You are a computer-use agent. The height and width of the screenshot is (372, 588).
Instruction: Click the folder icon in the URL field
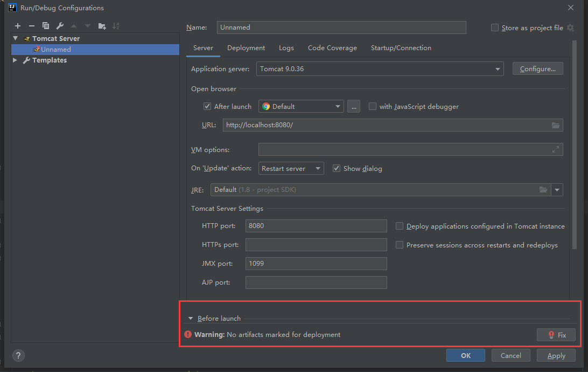[x=556, y=125]
